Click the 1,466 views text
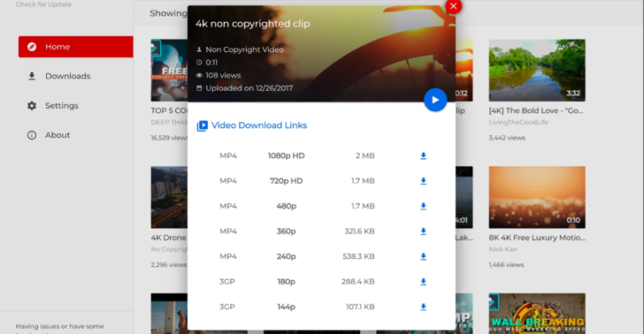Image resolution: width=644 pixels, height=334 pixels. click(x=506, y=265)
